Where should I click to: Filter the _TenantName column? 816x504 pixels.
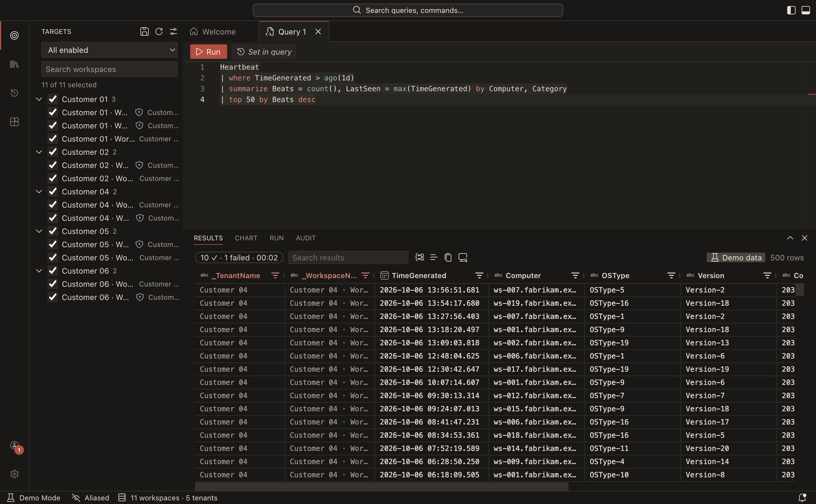[275, 275]
